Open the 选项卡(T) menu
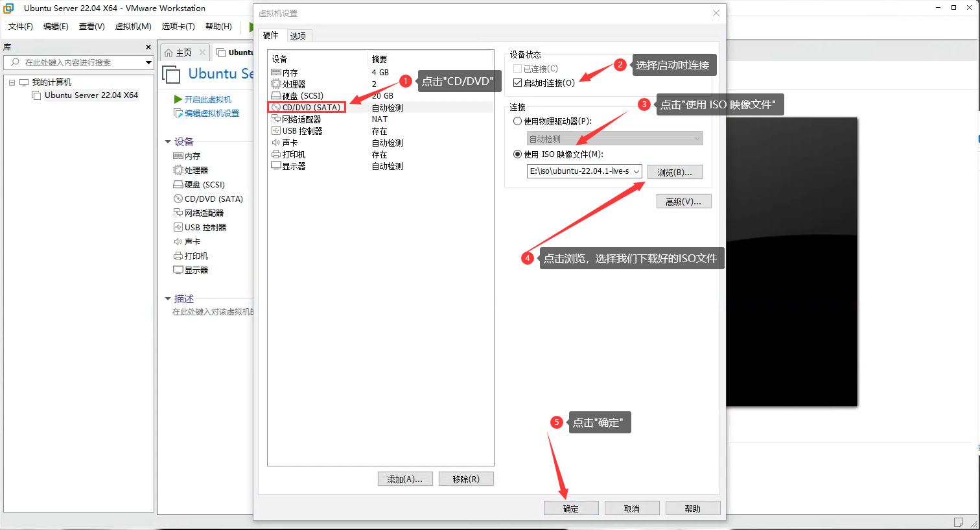The height and width of the screenshot is (530, 980). pos(178,27)
